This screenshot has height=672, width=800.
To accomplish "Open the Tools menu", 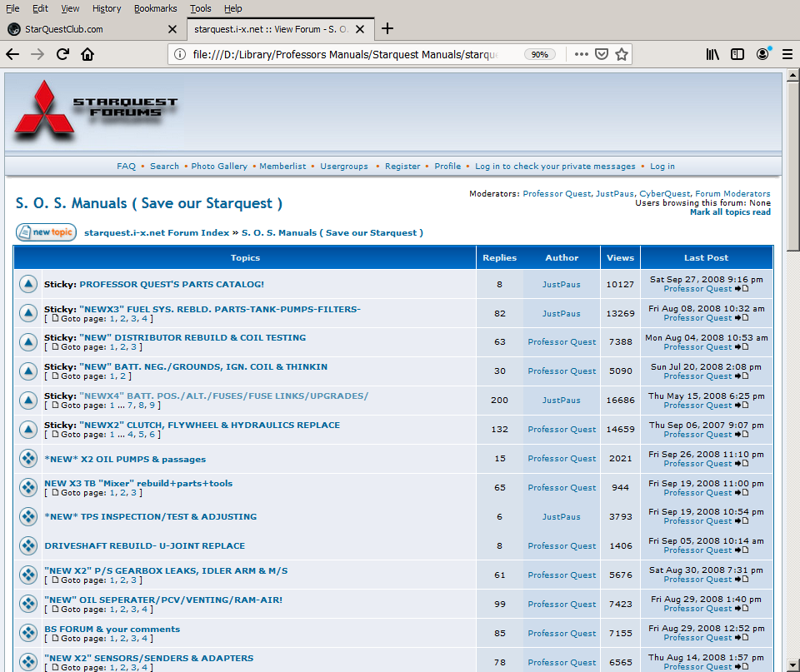I will 201,8.
